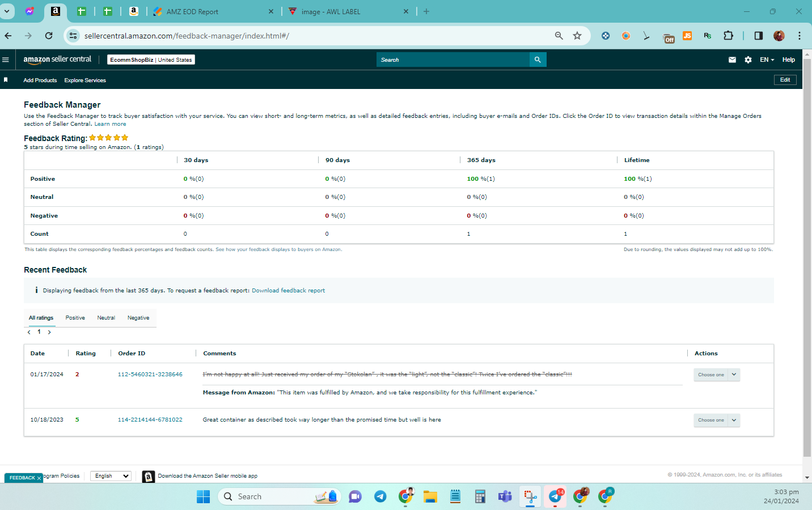
Task: Switch to the AMZ EOD Report browser tab
Action: (x=213, y=11)
